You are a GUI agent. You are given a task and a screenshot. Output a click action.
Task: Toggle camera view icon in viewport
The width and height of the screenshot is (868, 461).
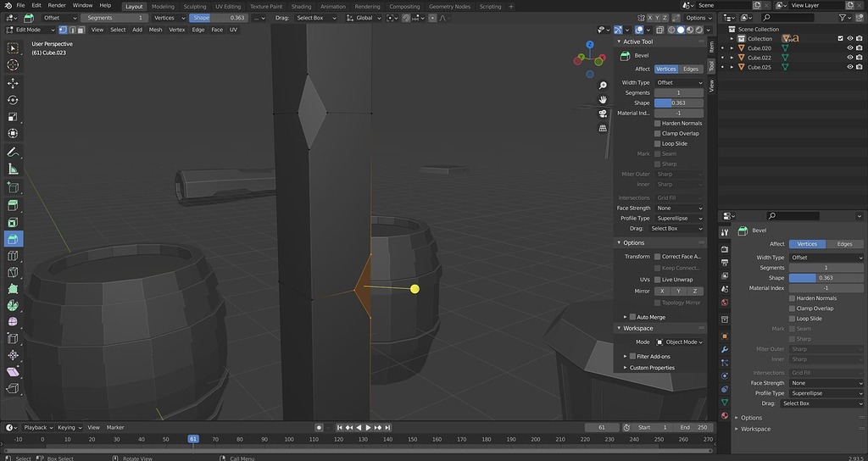(603, 114)
